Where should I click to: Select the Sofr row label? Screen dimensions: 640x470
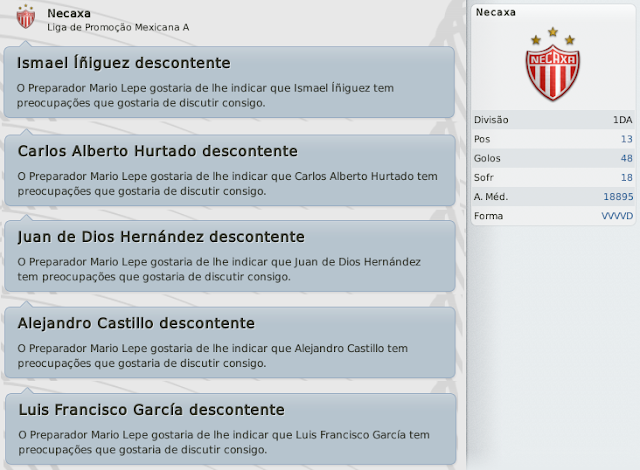tap(484, 177)
